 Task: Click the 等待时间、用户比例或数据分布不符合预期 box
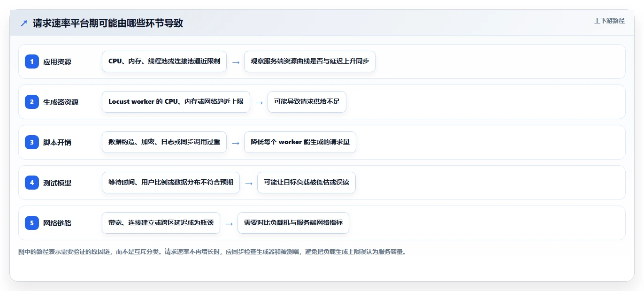pos(171,183)
